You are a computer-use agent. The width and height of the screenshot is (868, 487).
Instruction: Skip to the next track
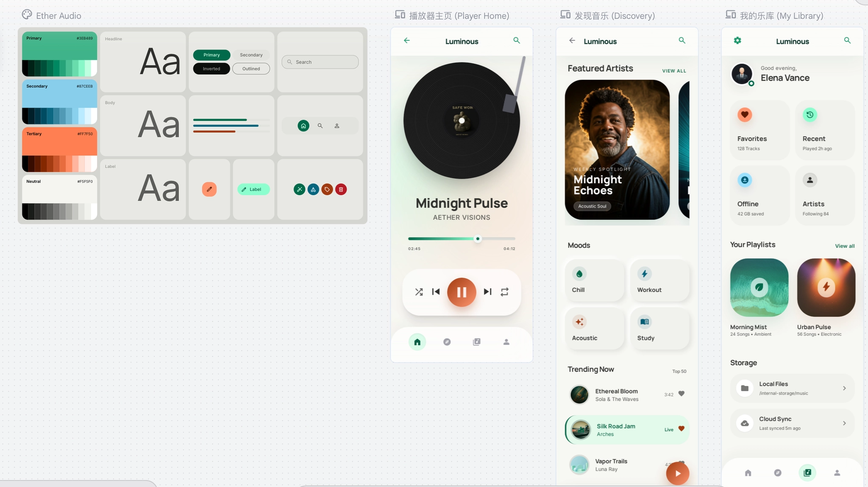click(x=487, y=292)
